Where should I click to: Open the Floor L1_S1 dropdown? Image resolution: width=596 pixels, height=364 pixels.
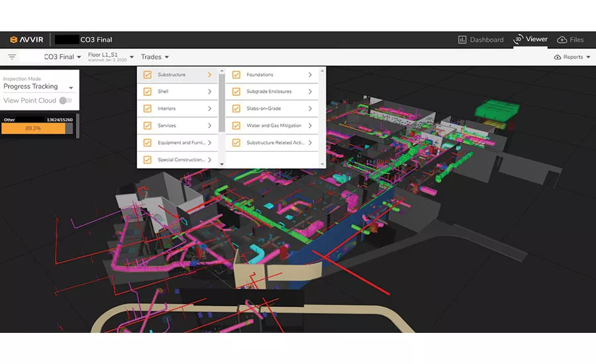click(111, 57)
